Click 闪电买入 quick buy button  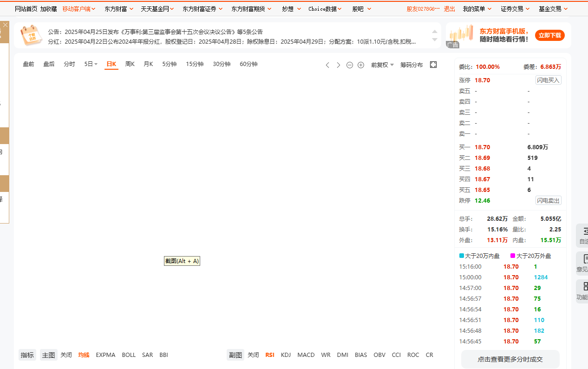tap(548, 80)
